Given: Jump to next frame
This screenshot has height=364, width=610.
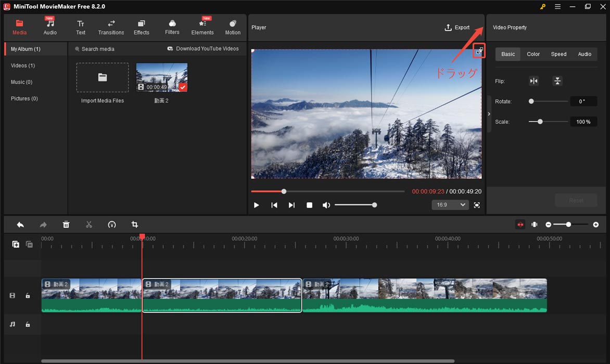Looking at the screenshot, I should coord(291,205).
